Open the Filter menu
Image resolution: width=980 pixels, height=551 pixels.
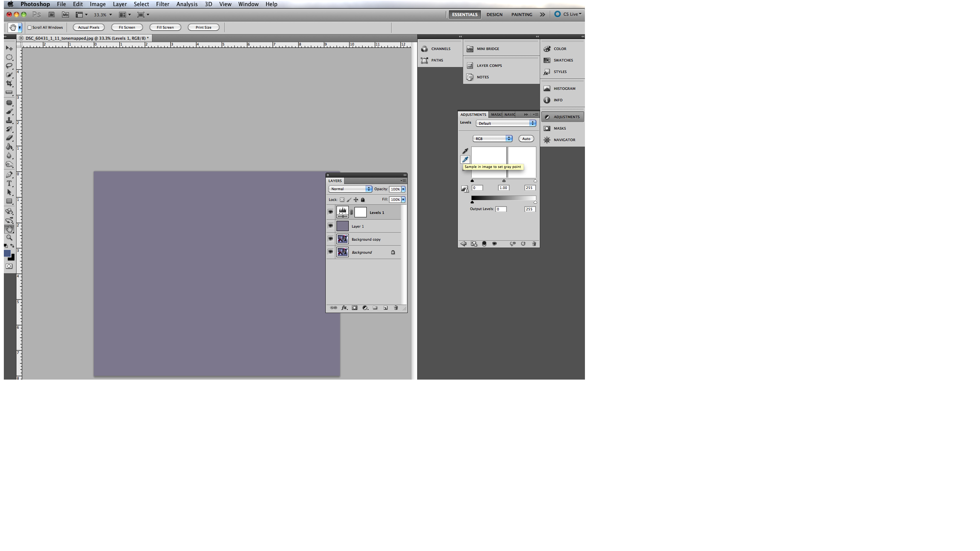162,4
